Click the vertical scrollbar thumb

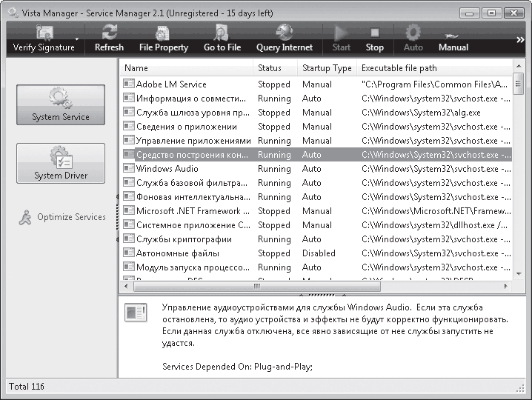pos(518,84)
